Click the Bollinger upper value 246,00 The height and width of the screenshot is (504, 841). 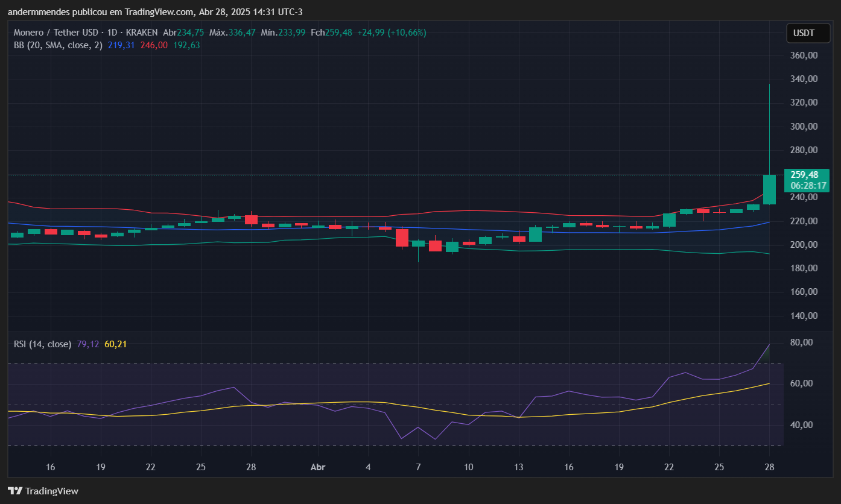tap(154, 45)
